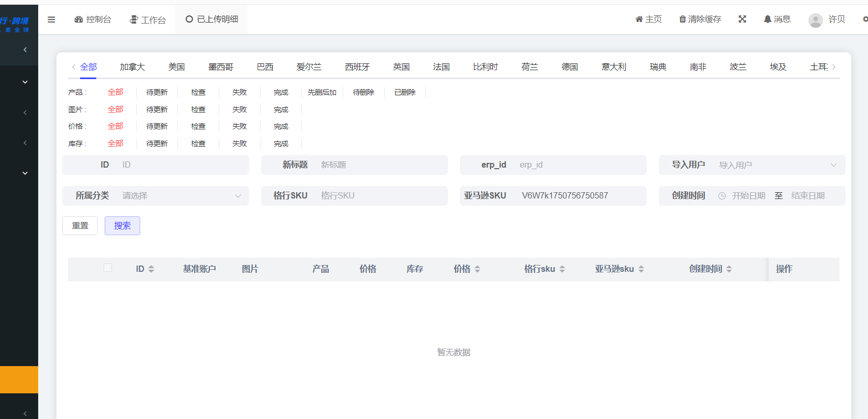This screenshot has height=419, width=868.
Task: Go to 主页 home icon
Action: tap(639, 19)
